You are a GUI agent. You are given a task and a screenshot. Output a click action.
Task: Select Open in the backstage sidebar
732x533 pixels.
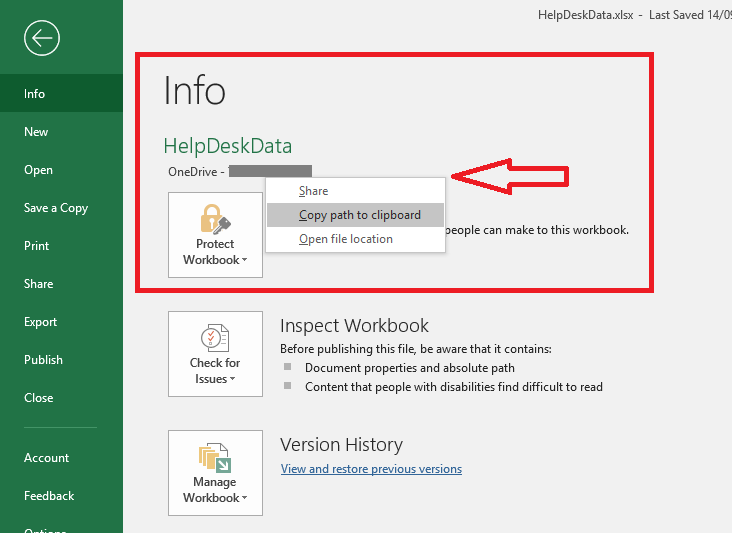tap(61, 170)
